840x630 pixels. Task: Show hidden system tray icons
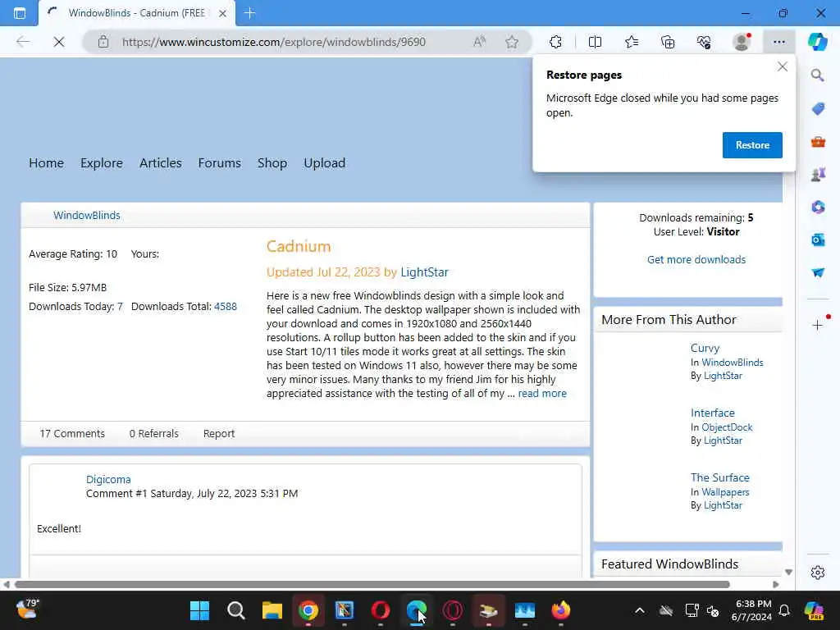(639, 610)
